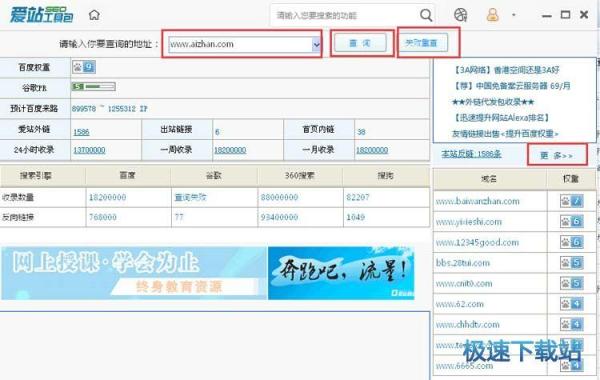Screen dimensions: 600x380
Task: Open the 友情链接出售 ad link
Action: (505, 134)
